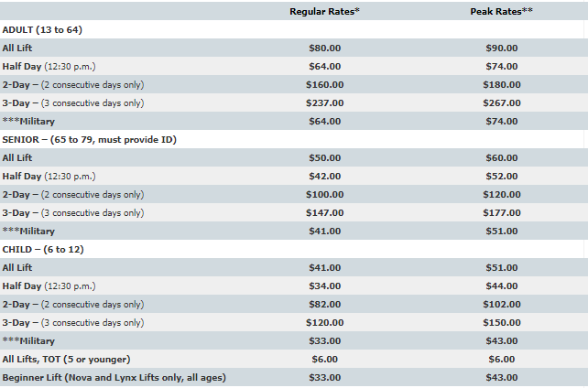
Task: Click the $82.00 child 2-Day regular rate
Action: click(324, 304)
